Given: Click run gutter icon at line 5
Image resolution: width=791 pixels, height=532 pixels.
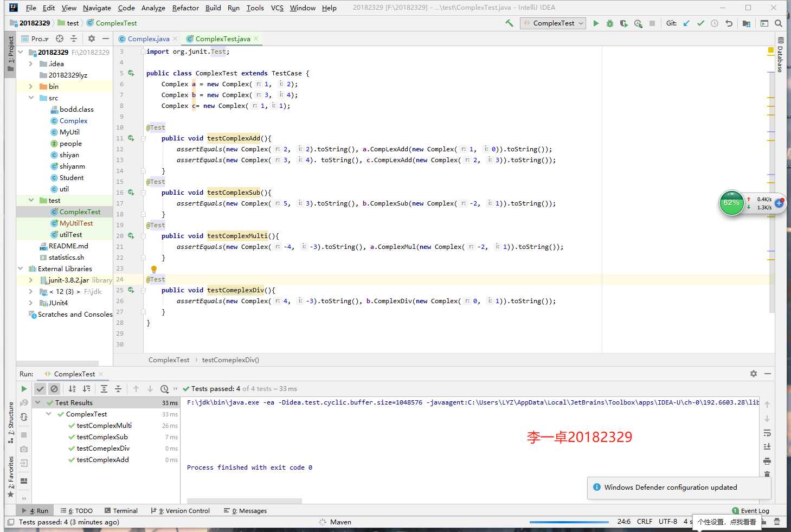Looking at the screenshot, I should tap(131, 73).
